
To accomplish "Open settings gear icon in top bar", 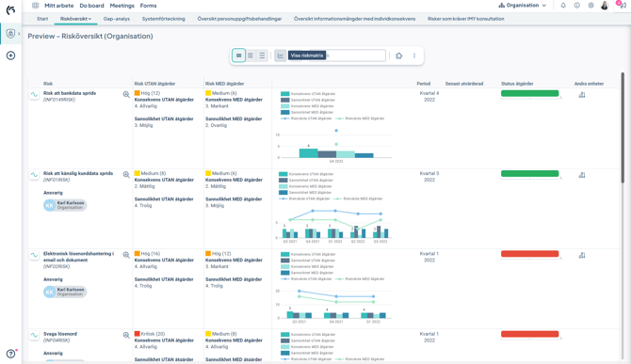I will (x=591, y=6).
